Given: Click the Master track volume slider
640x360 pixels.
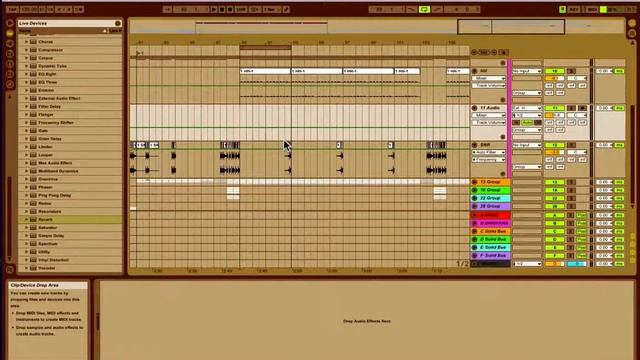Looking at the screenshot, I should click(555, 264).
